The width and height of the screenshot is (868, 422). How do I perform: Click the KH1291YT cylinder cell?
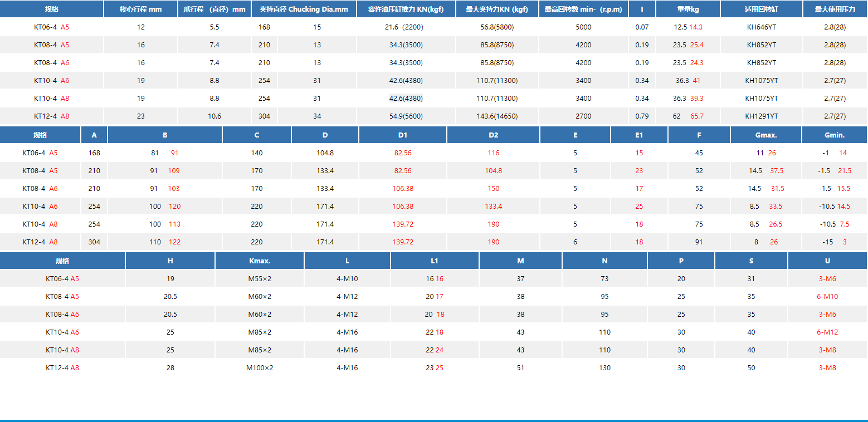point(762,116)
